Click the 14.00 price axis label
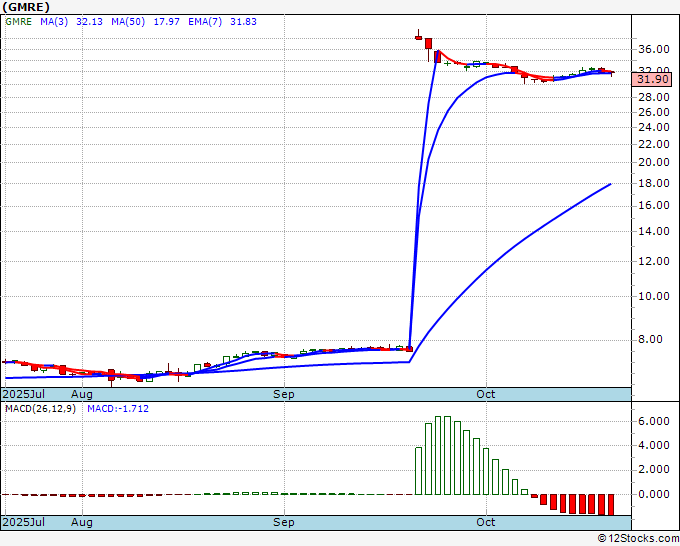The image size is (680, 546). pos(654,231)
